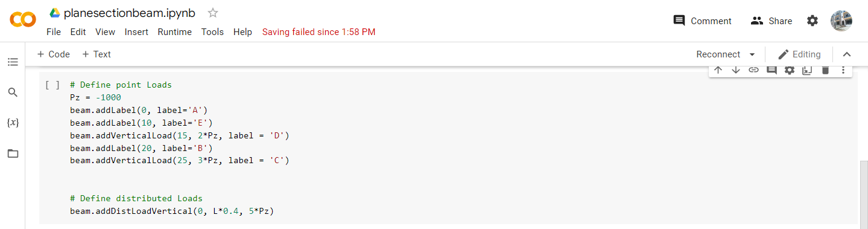Open the table of contents sidebar icon

(x=13, y=62)
